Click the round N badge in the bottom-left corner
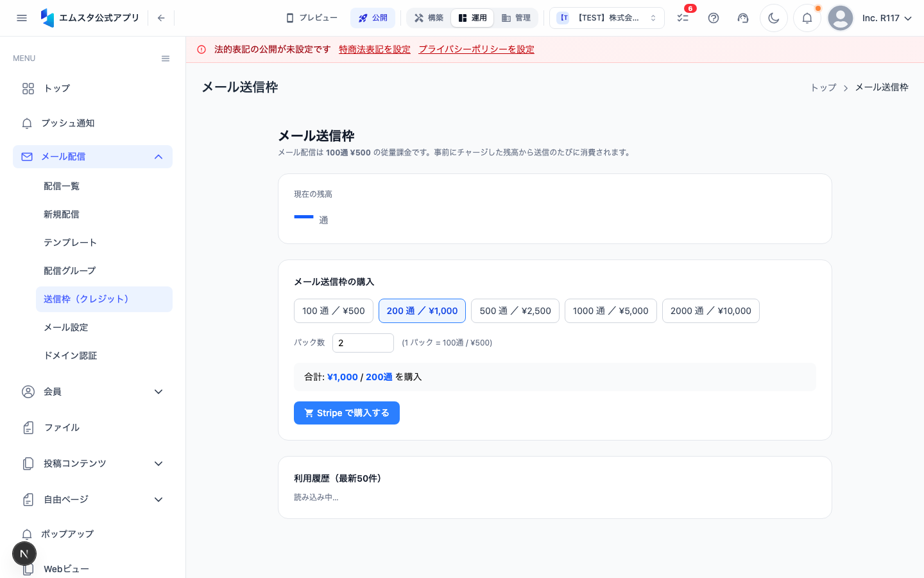This screenshot has width=924, height=578. [x=24, y=554]
